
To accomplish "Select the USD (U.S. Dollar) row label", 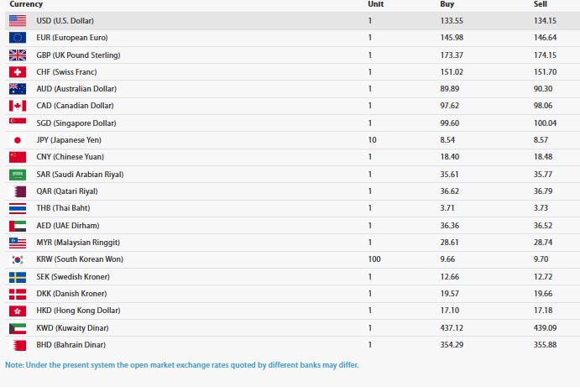I will [x=65, y=21].
